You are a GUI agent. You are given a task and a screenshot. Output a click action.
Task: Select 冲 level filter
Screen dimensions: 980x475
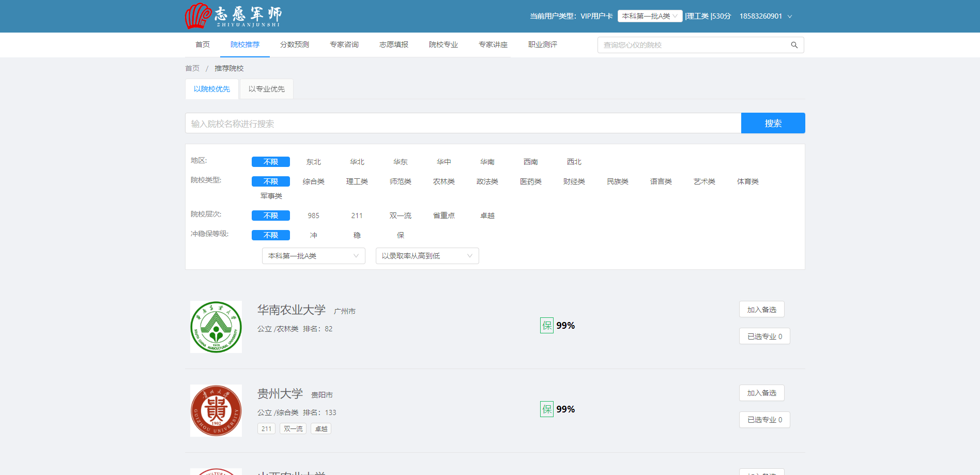coord(314,235)
